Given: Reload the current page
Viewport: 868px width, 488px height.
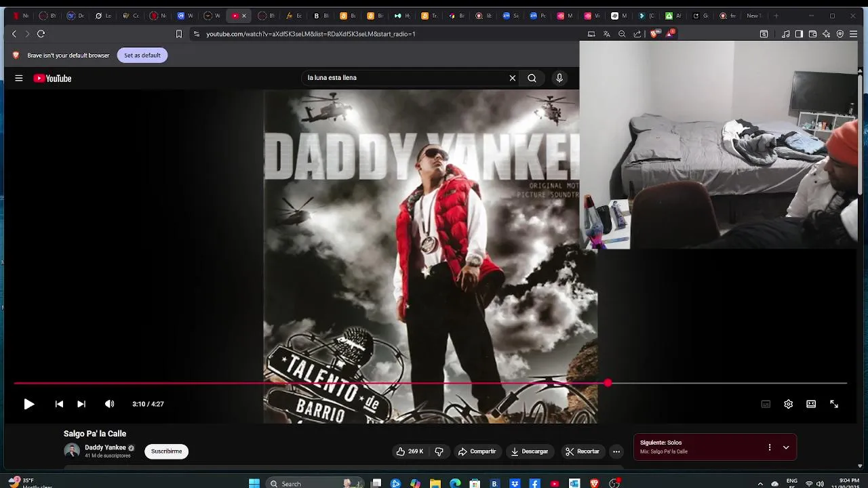Looking at the screenshot, I should click(x=41, y=34).
